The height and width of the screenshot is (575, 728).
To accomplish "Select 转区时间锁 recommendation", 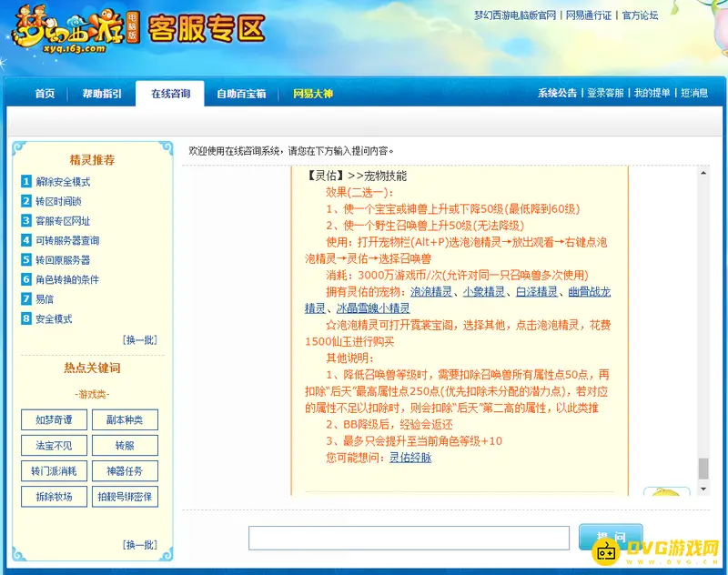I will 58,201.
